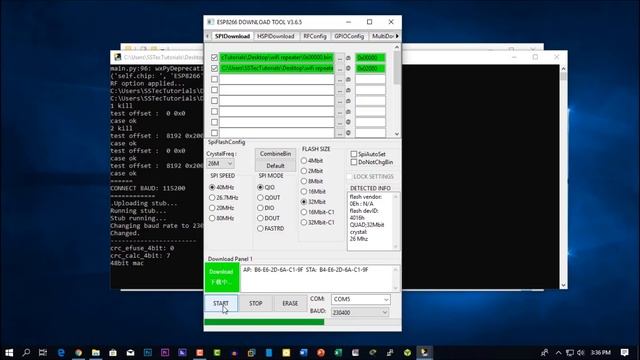
Task: Open File Explorer from the taskbar
Action: [x=96, y=352]
